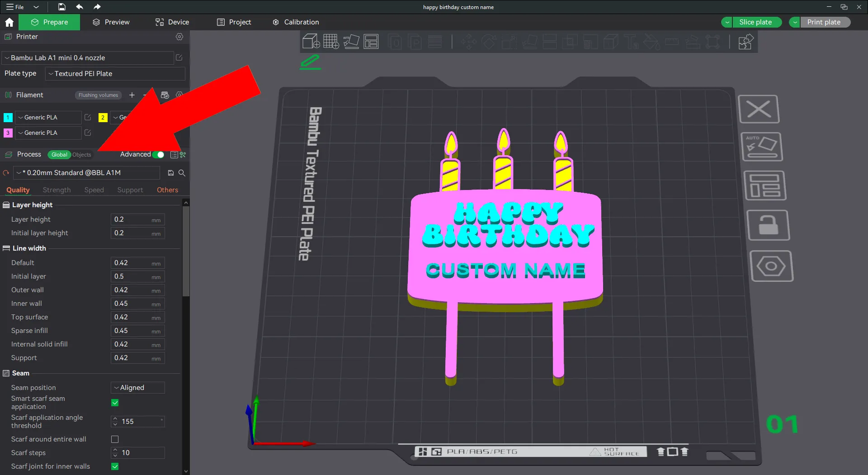The image size is (868, 475).
Task: Click the green plate name edit pencil
Action: 311,62
